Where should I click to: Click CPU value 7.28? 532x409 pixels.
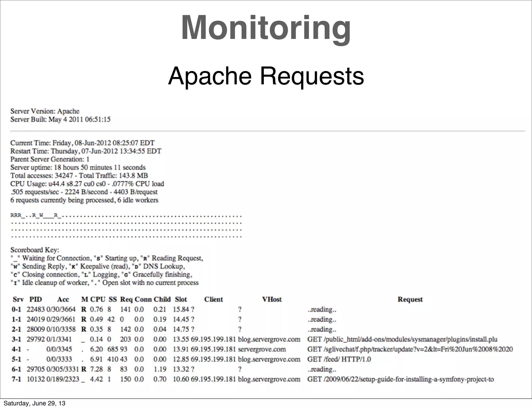coord(96,369)
